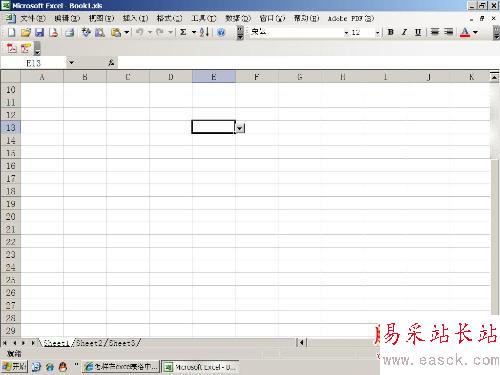Image resolution: width=500 pixels, height=375 pixels.
Task: Click Microsoft Excel taskbar button
Action: click(200, 367)
